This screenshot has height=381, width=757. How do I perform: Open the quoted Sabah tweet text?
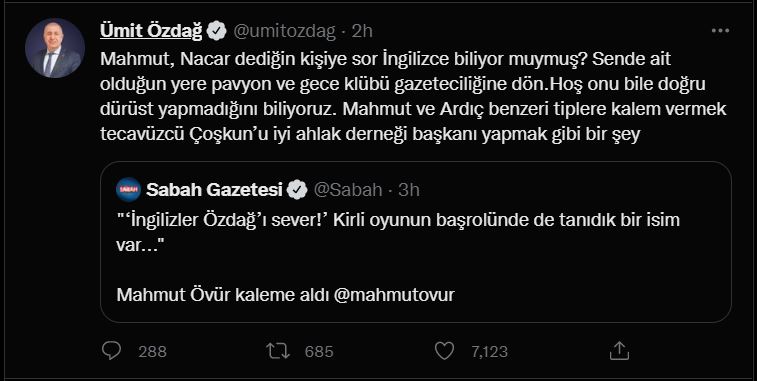398,230
